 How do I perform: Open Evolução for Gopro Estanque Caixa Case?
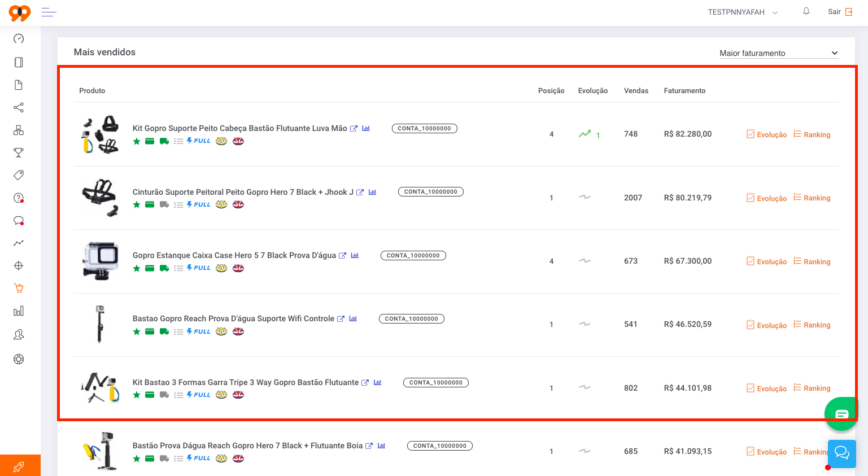click(766, 261)
